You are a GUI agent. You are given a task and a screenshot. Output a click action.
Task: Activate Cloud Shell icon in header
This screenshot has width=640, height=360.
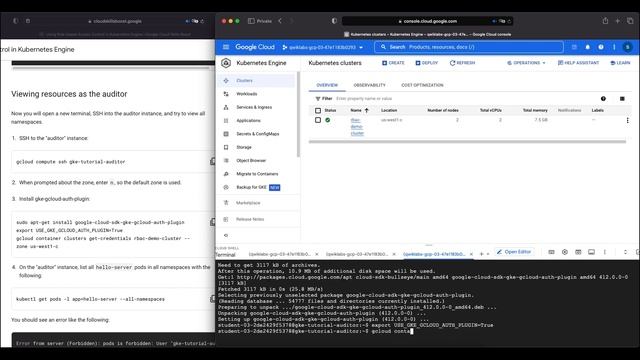(x=574, y=47)
